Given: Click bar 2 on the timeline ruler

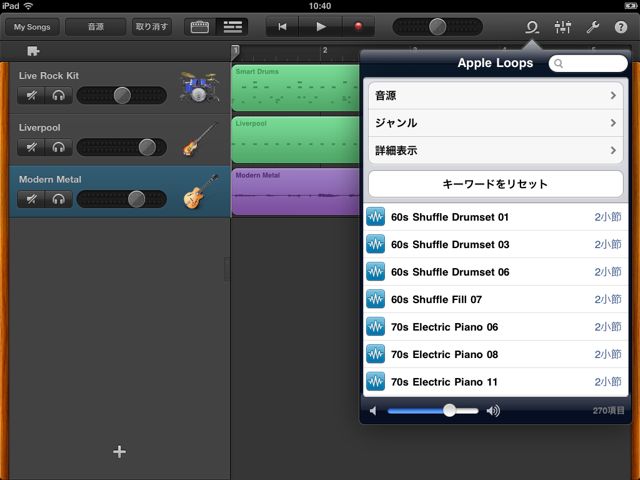Looking at the screenshot, I should (x=325, y=50).
